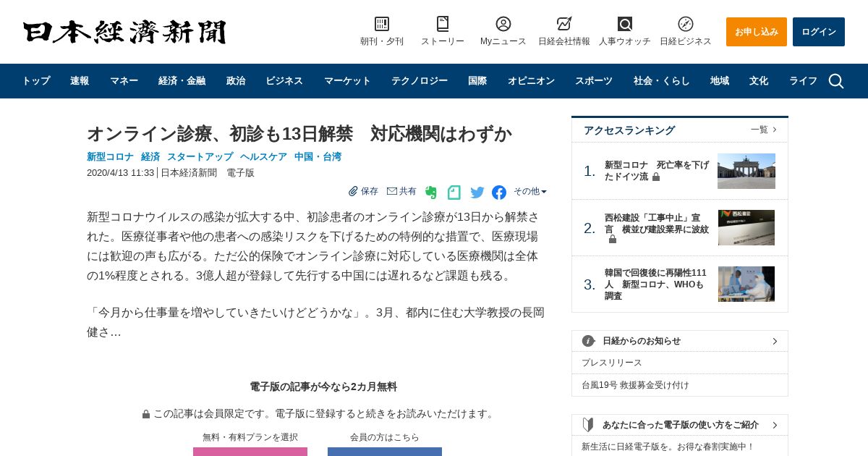
Task: Open the 日経会社情報 chart icon
Action: (564, 24)
